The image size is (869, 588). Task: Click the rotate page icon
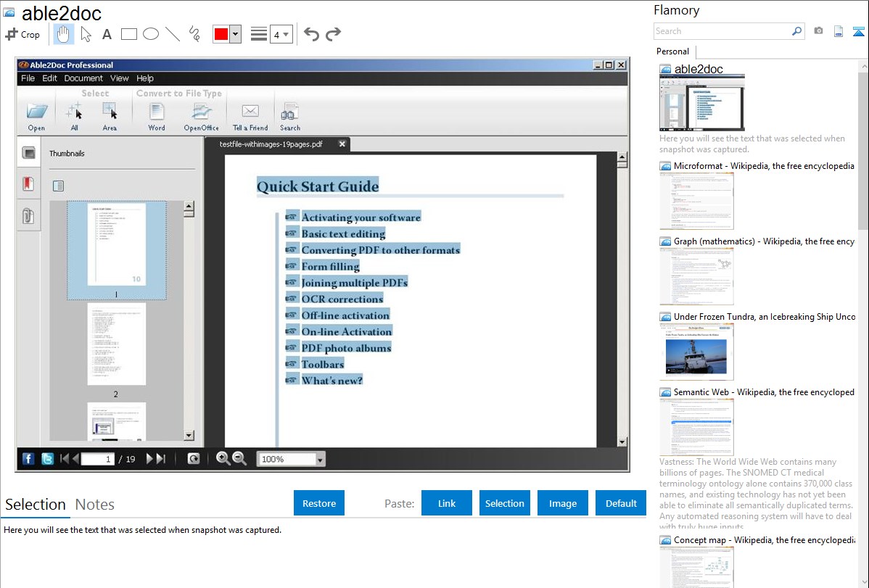(x=194, y=459)
